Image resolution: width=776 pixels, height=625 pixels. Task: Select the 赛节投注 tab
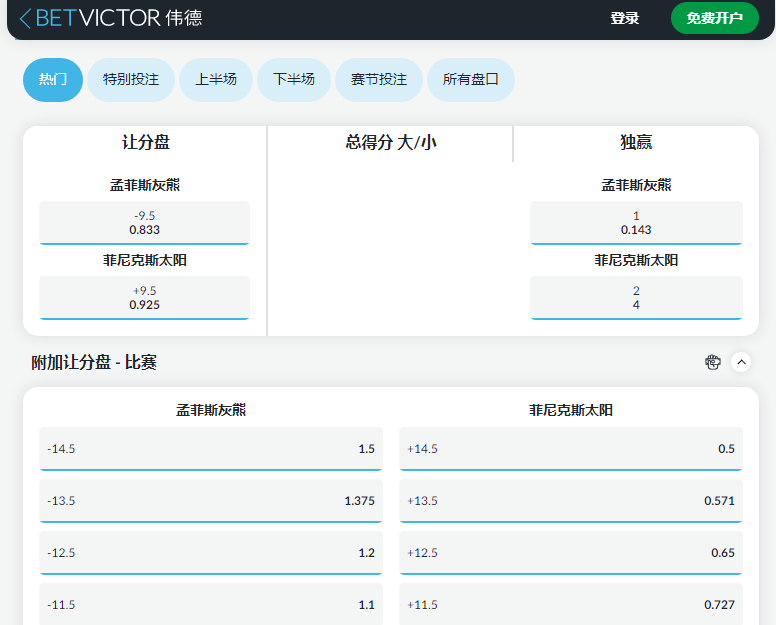click(x=379, y=80)
